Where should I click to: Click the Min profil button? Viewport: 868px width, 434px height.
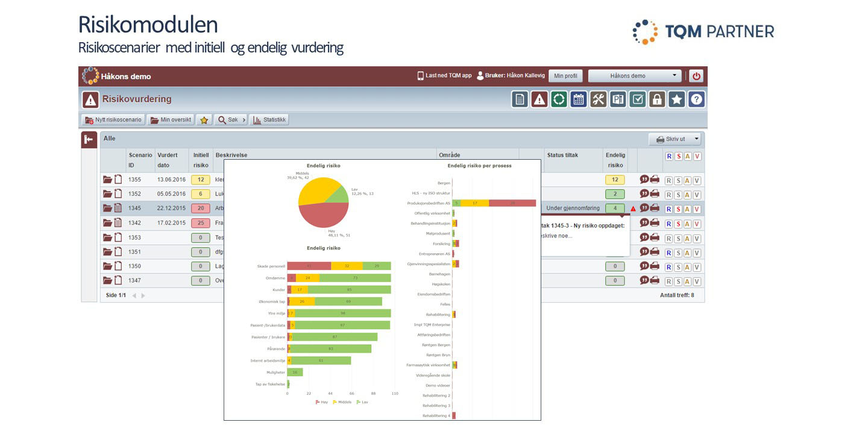tap(565, 76)
